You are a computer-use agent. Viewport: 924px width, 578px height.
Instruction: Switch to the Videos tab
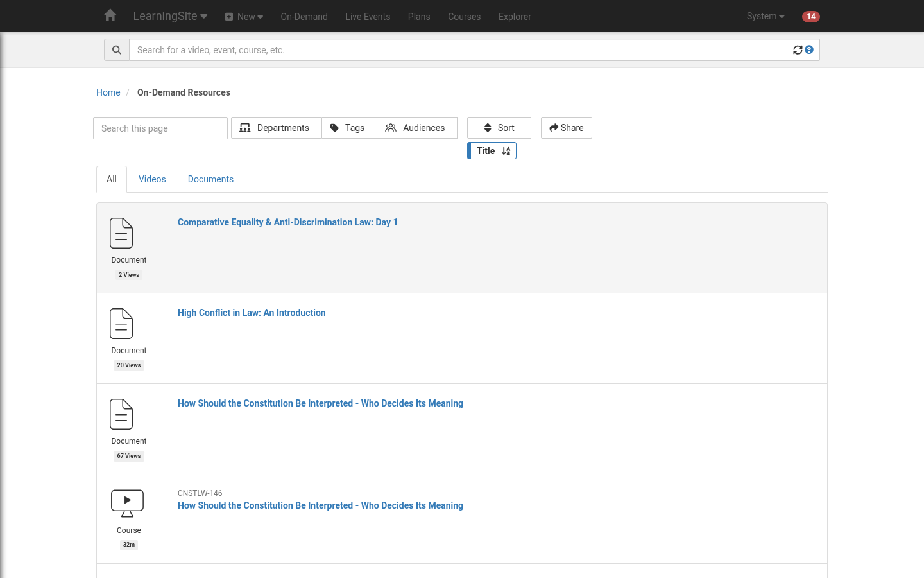pyautogui.click(x=152, y=179)
